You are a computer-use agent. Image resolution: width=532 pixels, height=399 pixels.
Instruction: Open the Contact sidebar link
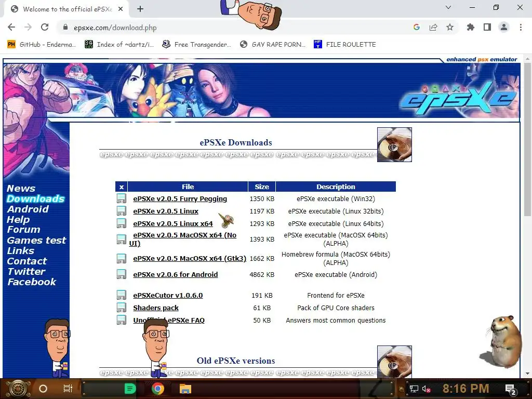click(x=27, y=261)
